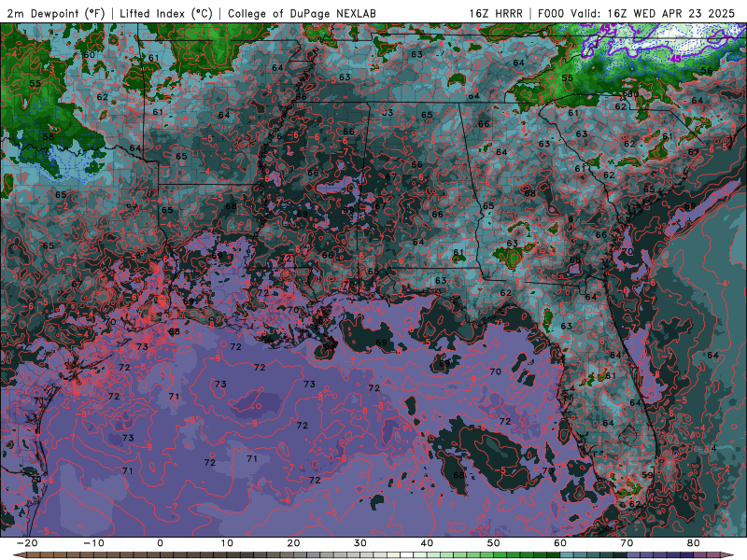
Task: Click the '30' colorbar tick label
Action: pos(360,543)
